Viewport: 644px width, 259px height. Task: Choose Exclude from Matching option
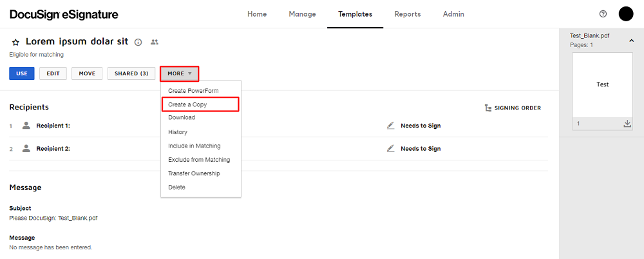(199, 160)
